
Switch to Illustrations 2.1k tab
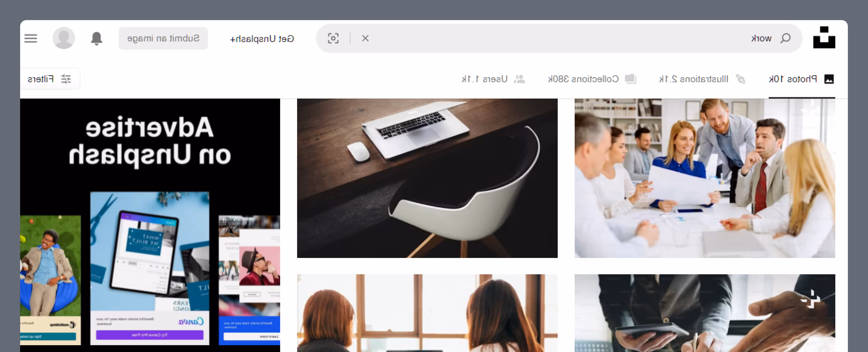point(703,79)
